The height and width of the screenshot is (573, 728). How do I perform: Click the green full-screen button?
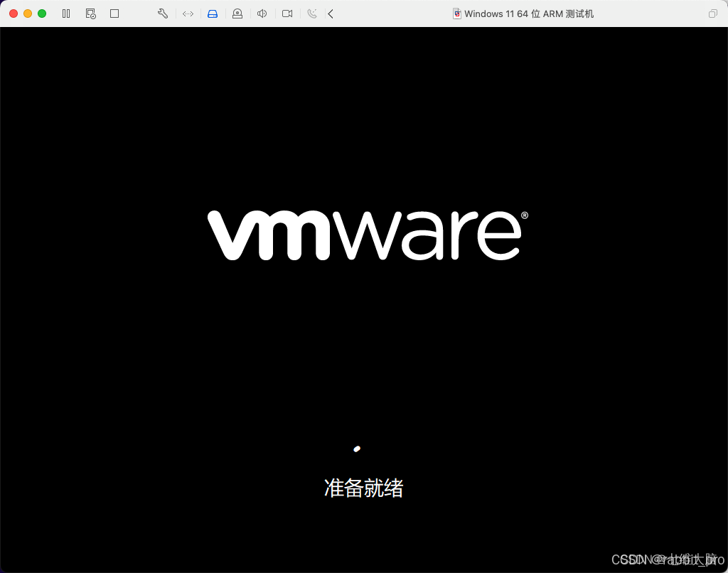pos(42,14)
